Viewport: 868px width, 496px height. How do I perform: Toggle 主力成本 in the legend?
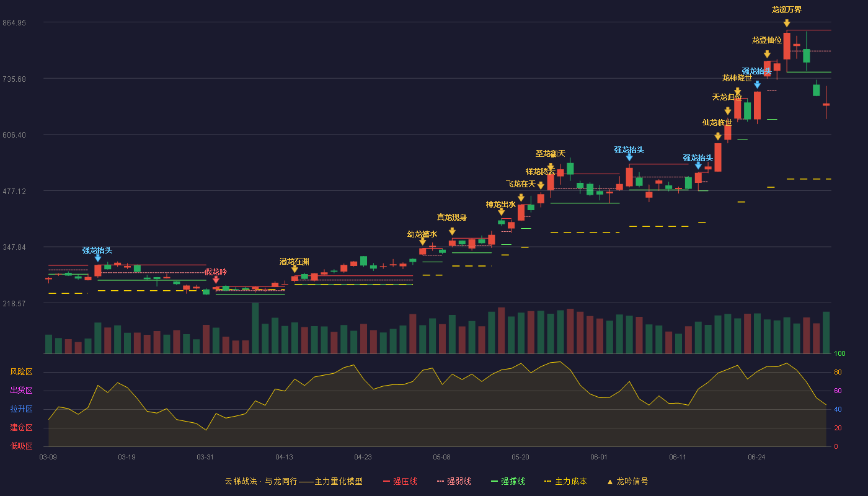[565, 481]
